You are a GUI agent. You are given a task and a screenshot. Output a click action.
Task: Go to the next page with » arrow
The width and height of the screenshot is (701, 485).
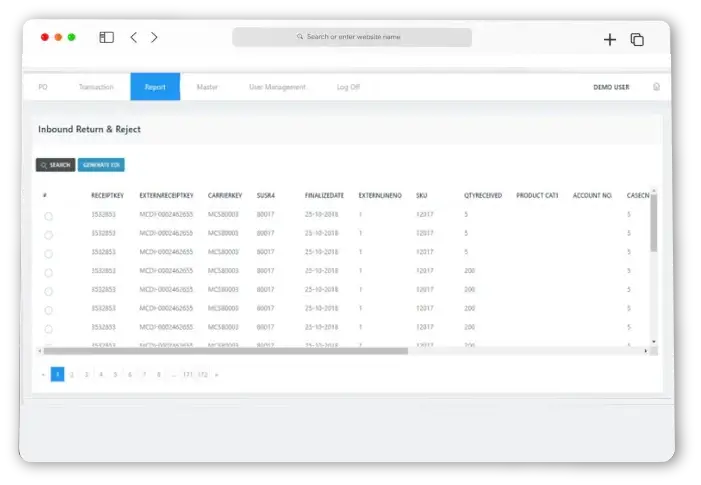(217, 374)
